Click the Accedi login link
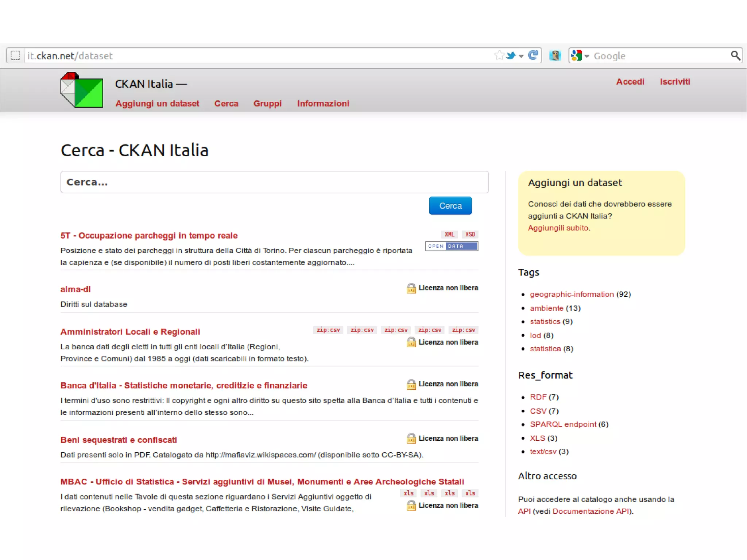Image resolution: width=747 pixels, height=560 pixels. coord(630,82)
